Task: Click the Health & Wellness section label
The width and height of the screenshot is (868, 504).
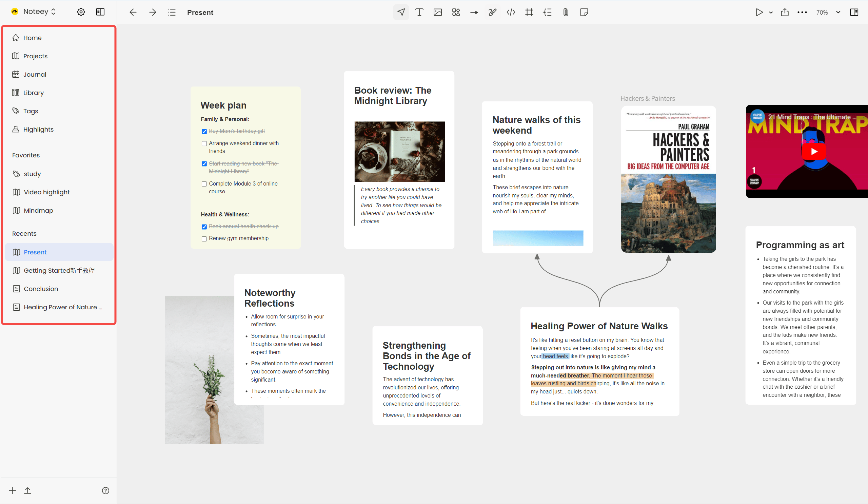Action: (224, 214)
